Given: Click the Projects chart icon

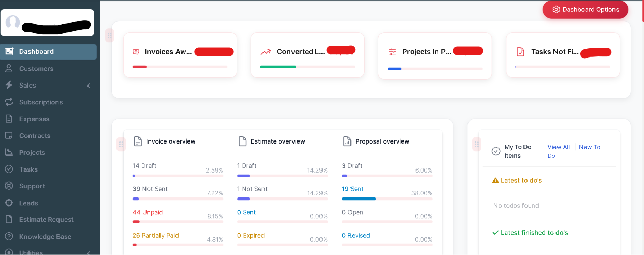Looking at the screenshot, I should [x=9, y=152].
